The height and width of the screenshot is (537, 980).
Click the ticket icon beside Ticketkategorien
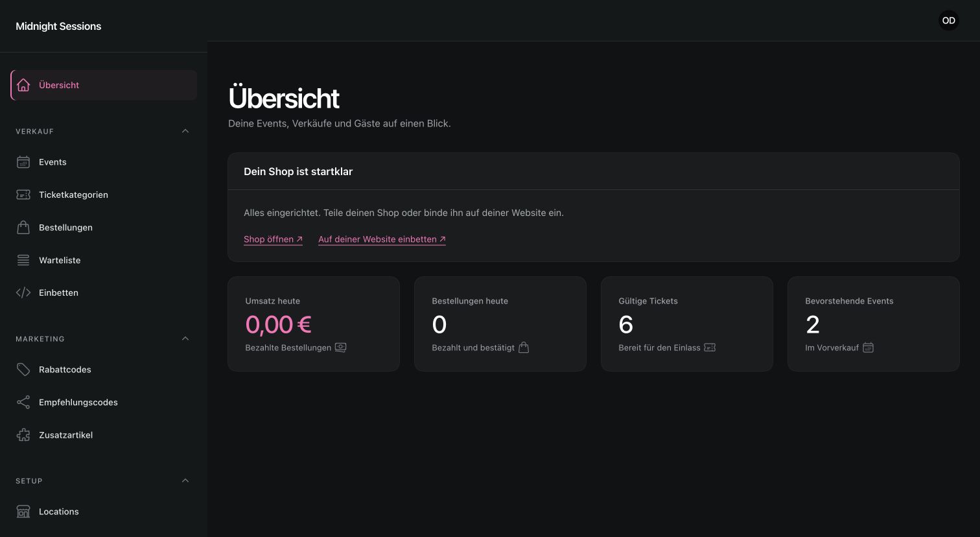tap(23, 195)
